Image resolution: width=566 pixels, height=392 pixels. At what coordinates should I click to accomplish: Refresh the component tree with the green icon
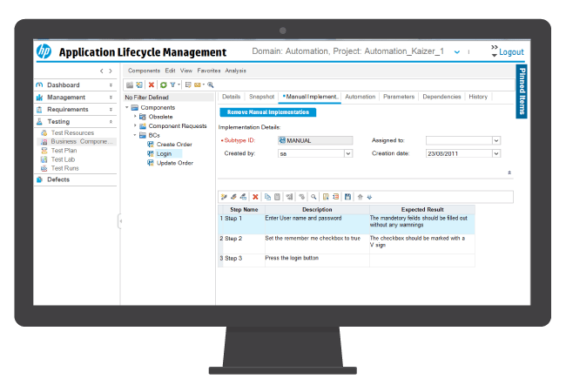[164, 84]
